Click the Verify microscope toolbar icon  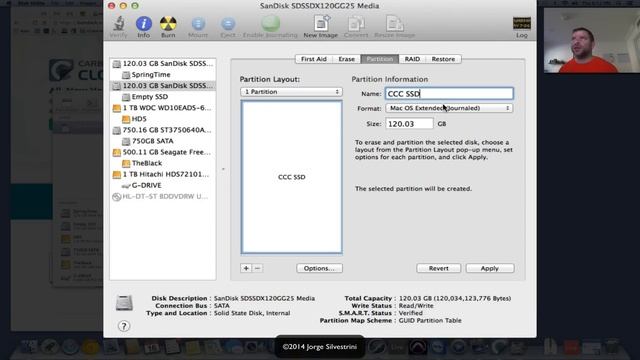point(118,27)
